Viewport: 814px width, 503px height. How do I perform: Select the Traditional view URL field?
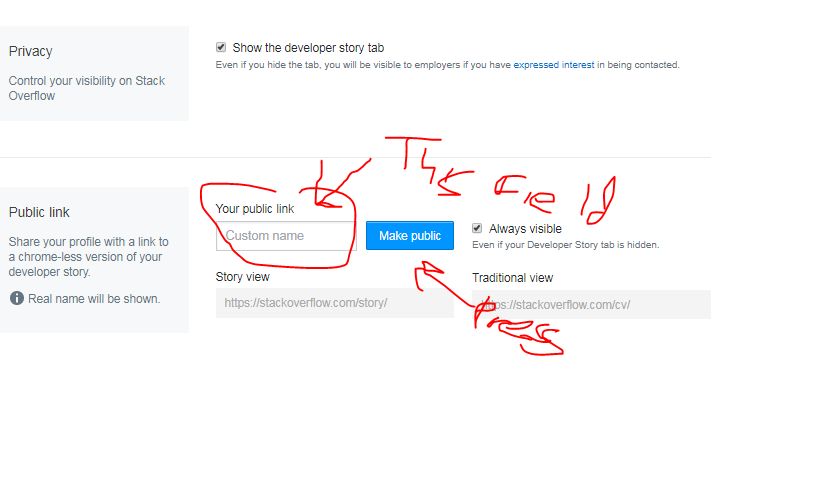pos(591,304)
